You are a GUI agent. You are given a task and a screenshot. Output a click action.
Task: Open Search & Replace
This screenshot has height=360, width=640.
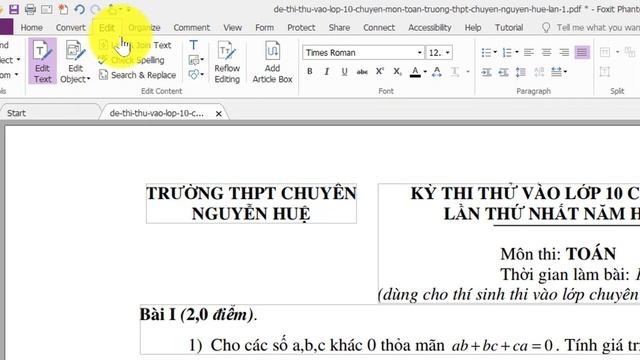[138, 75]
